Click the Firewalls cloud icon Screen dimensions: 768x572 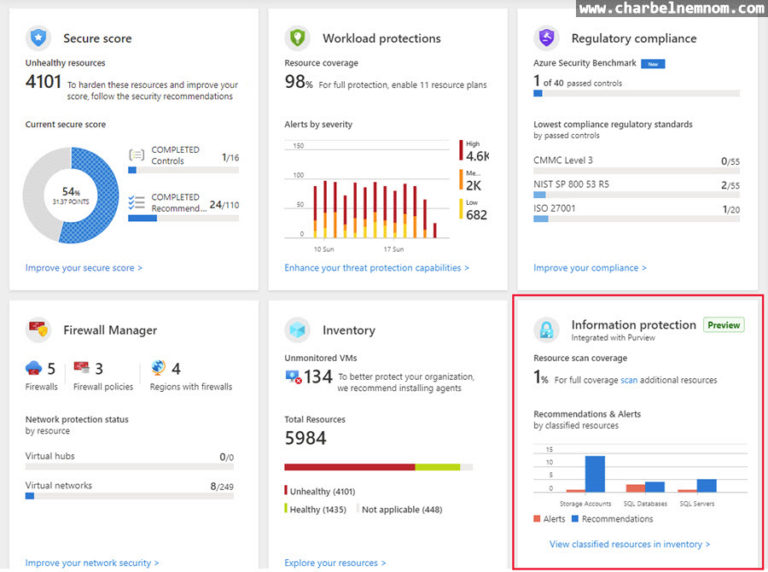tap(33, 367)
